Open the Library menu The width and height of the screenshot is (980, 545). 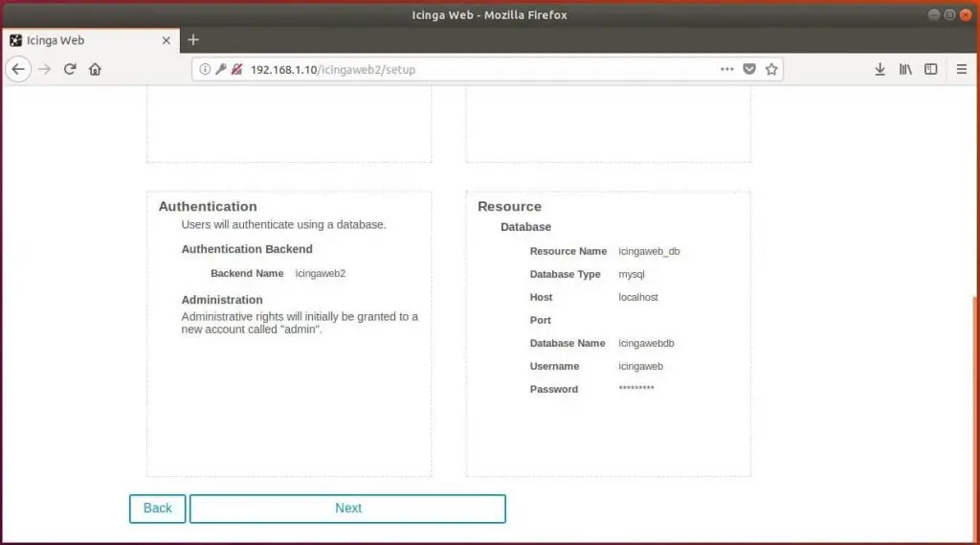[x=905, y=70]
